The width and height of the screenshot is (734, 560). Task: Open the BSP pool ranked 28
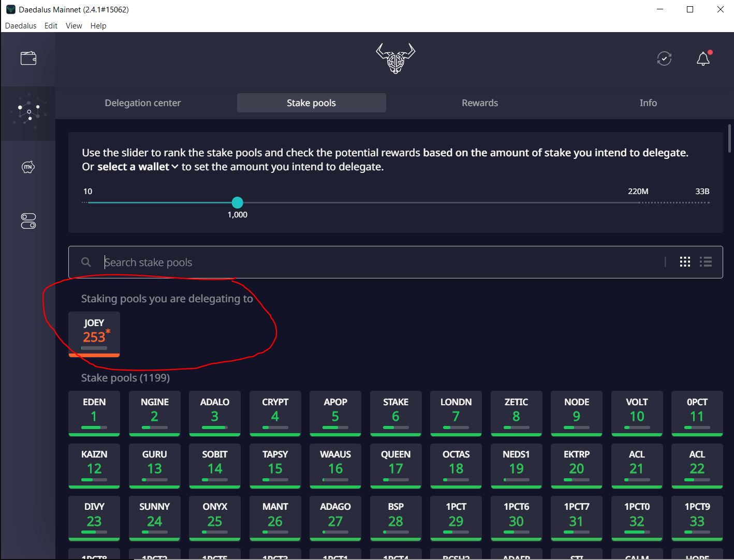(395, 519)
